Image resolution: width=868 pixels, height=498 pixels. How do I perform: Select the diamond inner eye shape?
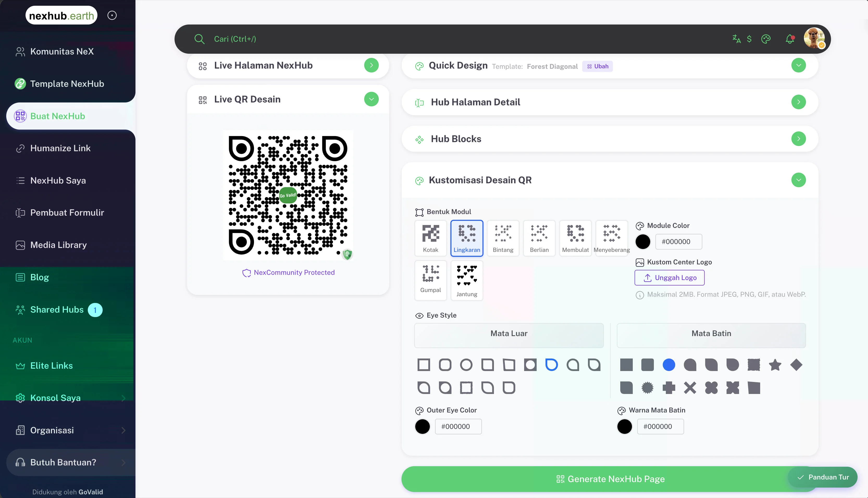point(796,365)
